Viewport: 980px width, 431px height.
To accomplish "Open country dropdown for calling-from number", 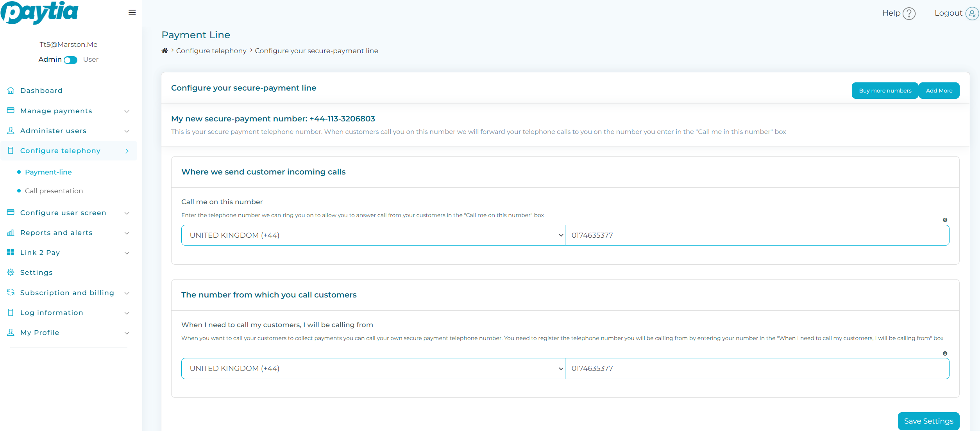I will [373, 369].
